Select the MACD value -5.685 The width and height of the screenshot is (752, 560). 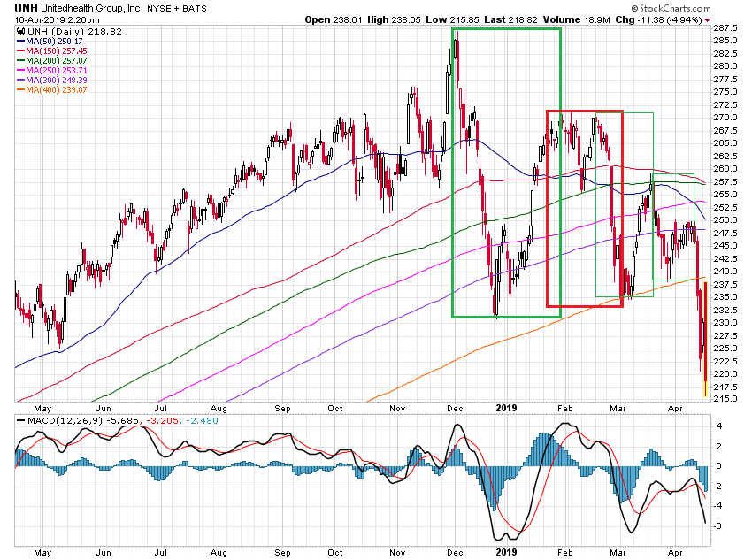(x=122, y=420)
